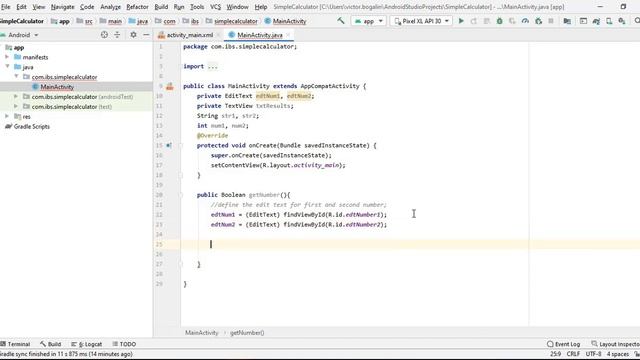Screen dimensions: 640x360
Task: Open the Event Log
Action: coord(564,344)
